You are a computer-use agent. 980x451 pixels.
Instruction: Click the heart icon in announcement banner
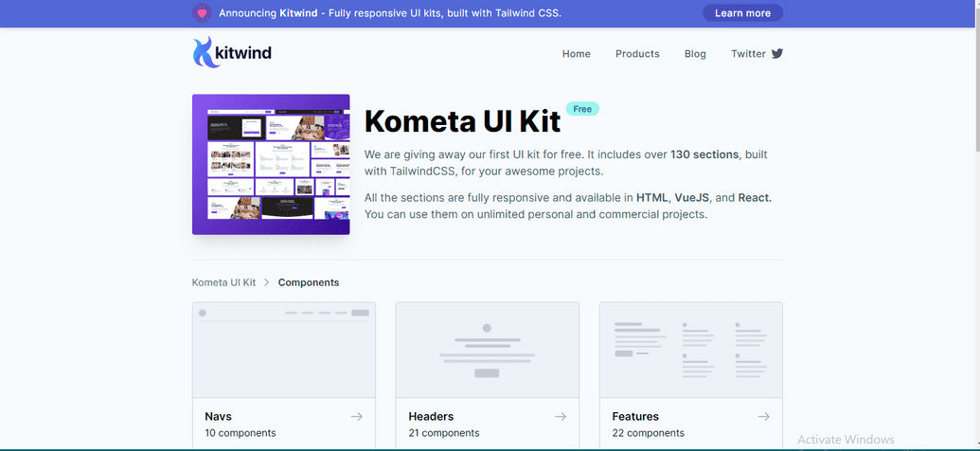coord(202,12)
